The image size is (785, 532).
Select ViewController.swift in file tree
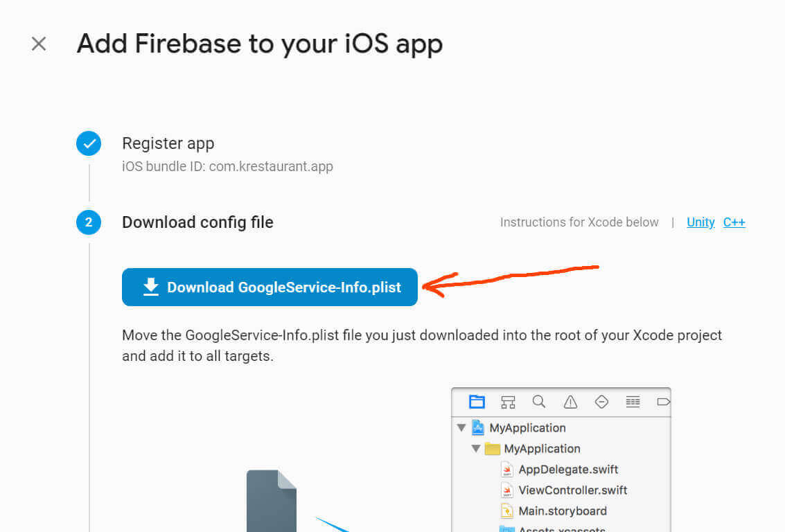[573, 490]
